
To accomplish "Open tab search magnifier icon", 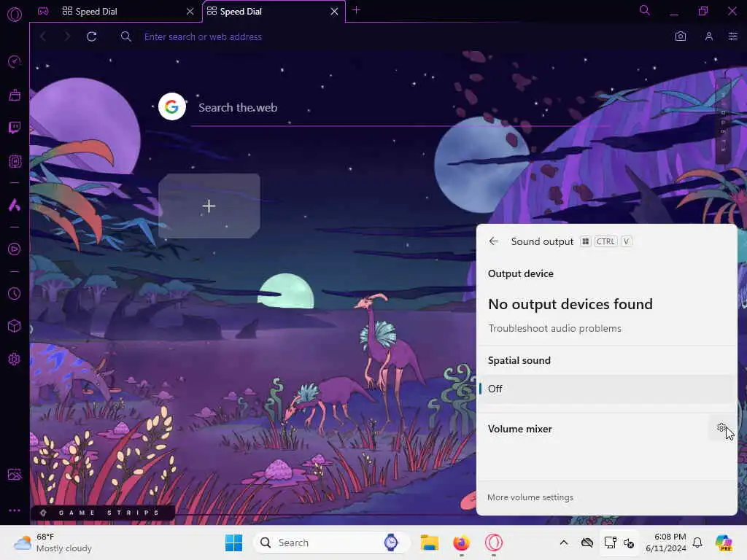I will click(x=644, y=10).
